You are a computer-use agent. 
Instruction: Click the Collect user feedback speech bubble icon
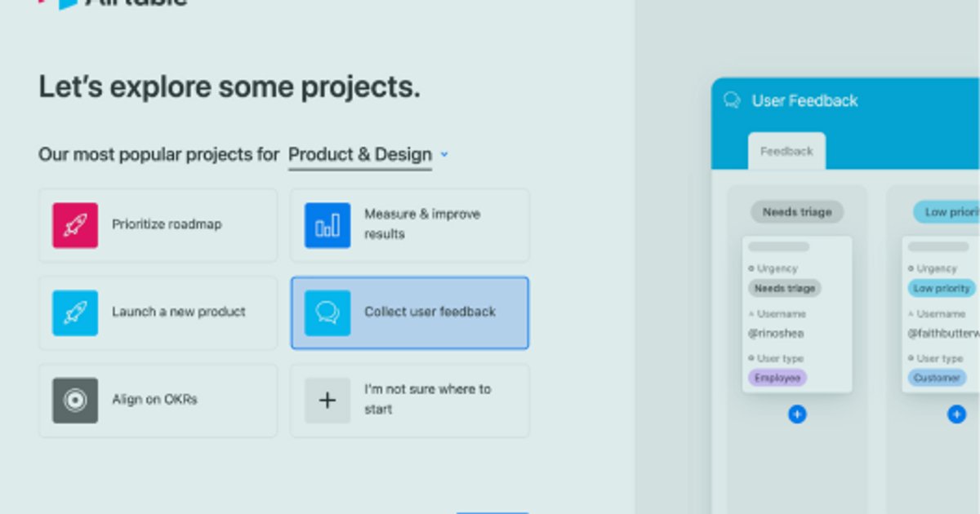click(327, 312)
